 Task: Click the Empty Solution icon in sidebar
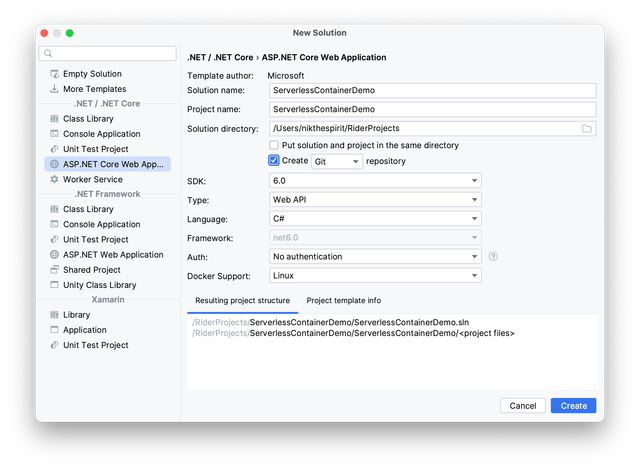click(x=54, y=74)
